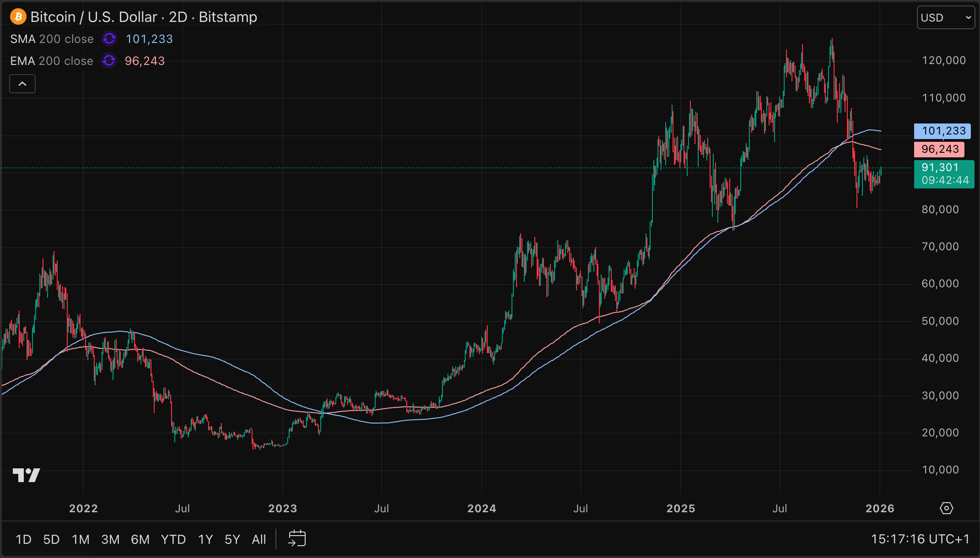
Task: Switch to the 3M range
Action: [110, 540]
